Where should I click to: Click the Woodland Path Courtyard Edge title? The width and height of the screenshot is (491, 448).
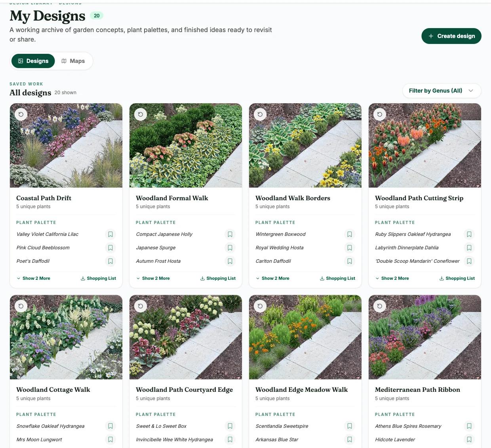tap(184, 390)
